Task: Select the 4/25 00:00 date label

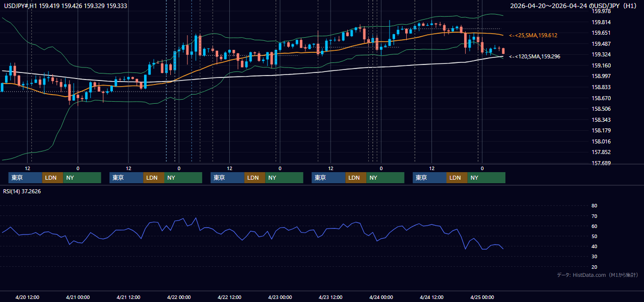Action: [482, 297]
